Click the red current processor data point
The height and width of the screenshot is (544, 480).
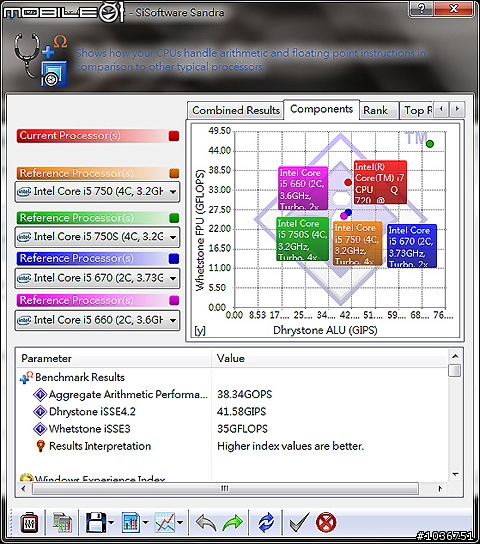348,182
